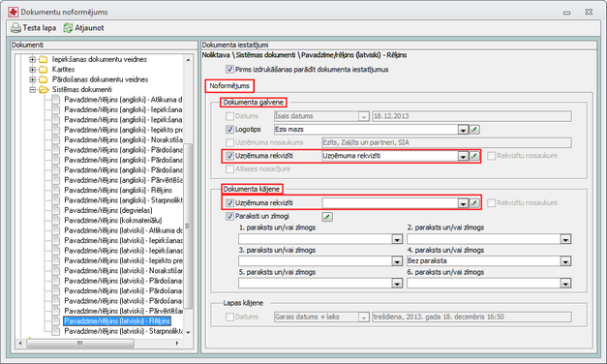Toggle Atlases nosacījumi checkbox

coord(229,168)
